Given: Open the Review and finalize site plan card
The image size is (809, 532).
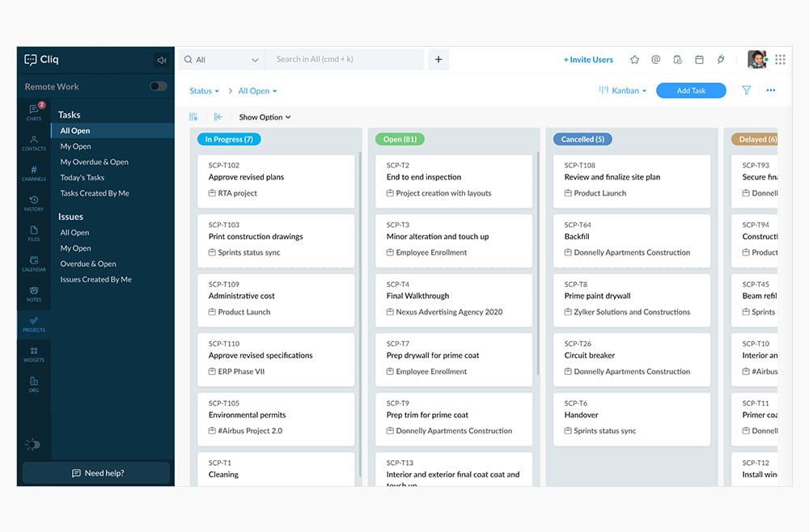Looking at the screenshot, I should point(632,181).
